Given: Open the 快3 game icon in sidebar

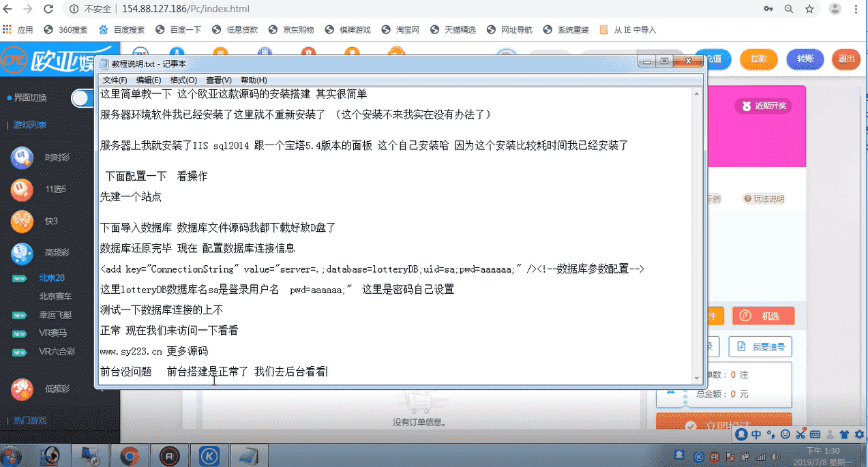Looking at the screenshot, I should (x=22, y=221).
